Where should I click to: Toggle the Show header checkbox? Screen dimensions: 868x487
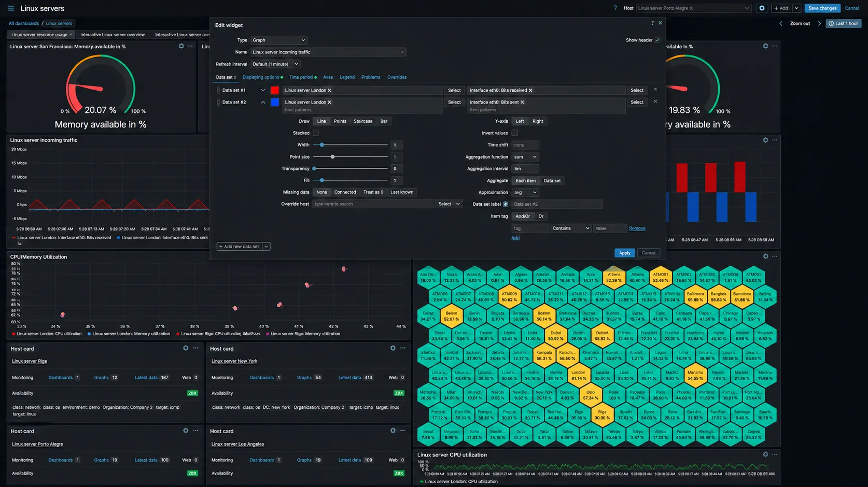tap(657, 40)
